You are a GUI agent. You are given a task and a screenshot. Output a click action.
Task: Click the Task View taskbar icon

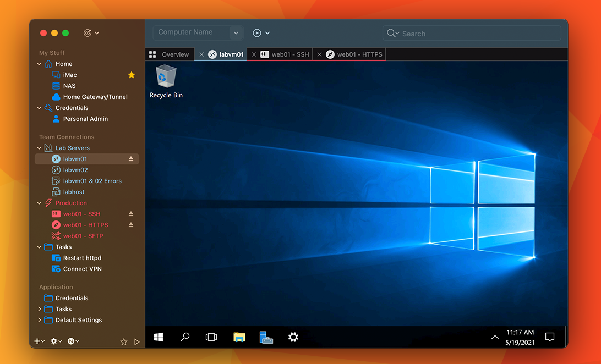click(x=211, y=337)
